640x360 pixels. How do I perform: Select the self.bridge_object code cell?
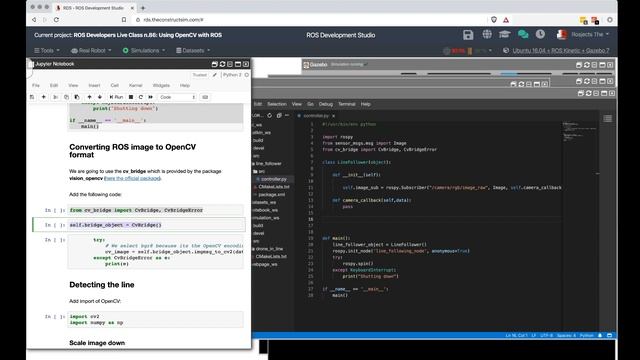[x=156, y=225]
